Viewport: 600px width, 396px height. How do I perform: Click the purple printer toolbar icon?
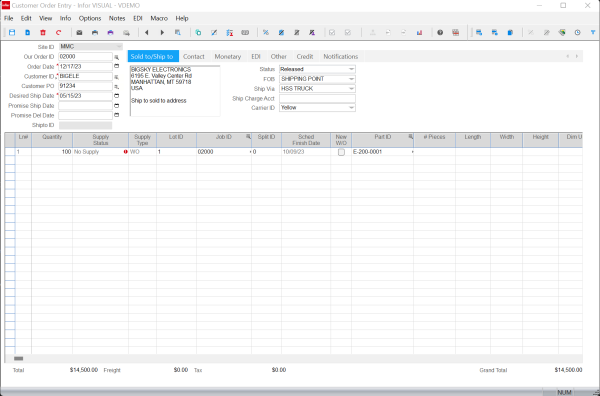[x=111, y=33]
